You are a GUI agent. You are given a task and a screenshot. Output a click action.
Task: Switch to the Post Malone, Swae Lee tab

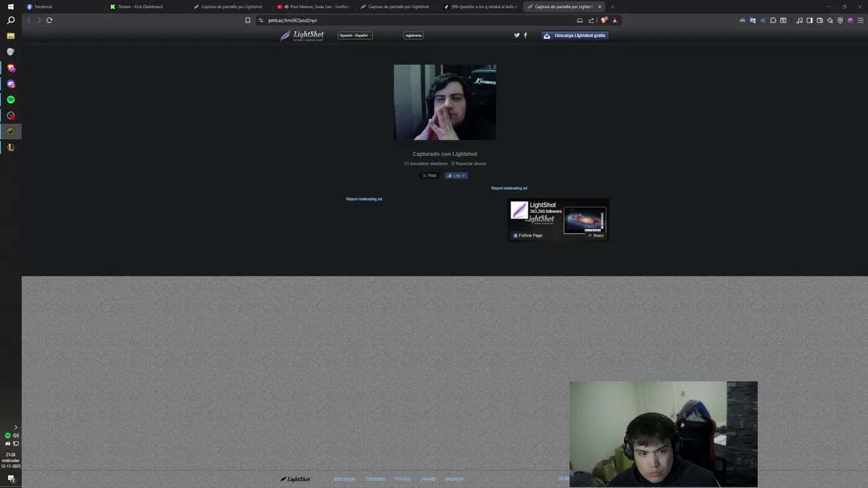click(314, 7)
